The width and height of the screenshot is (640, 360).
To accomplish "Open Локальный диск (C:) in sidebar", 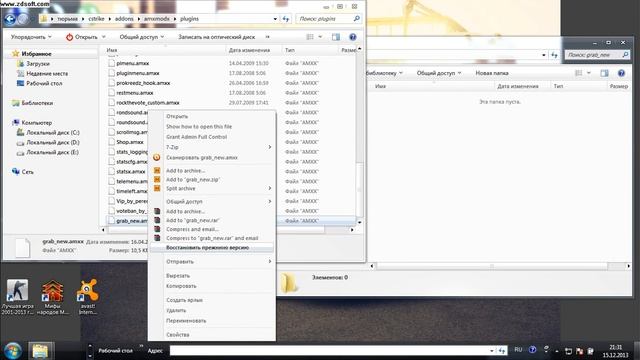I will point(53,133).
